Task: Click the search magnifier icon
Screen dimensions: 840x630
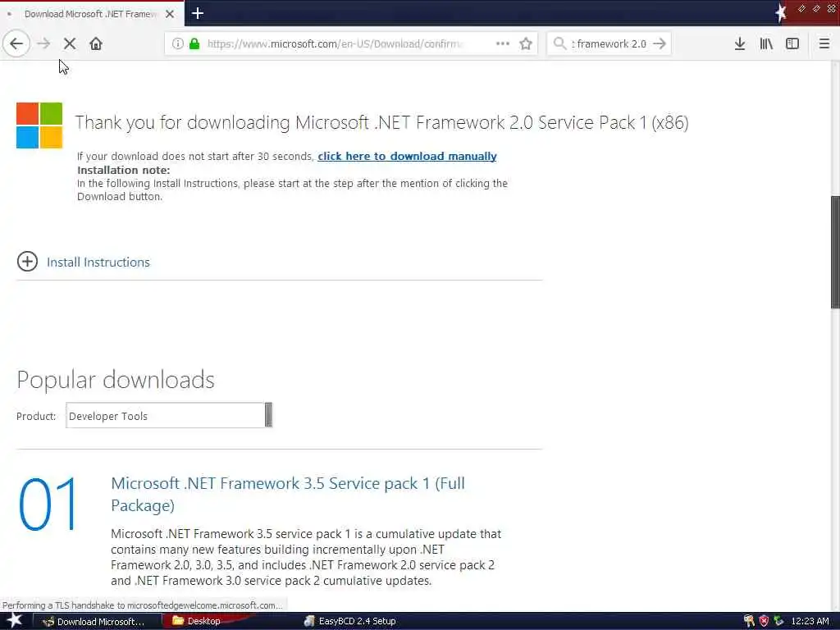Action: pos(559,43)
